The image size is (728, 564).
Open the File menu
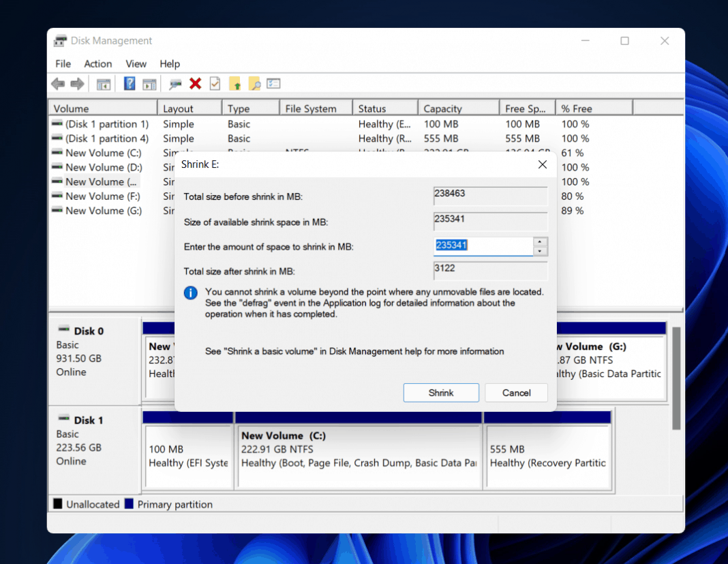click(62, 63)
